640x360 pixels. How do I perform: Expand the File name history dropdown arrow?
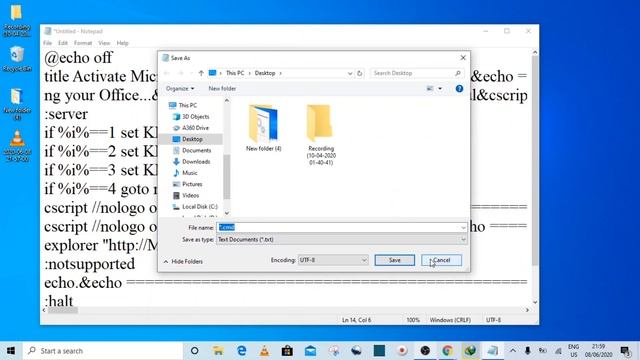pos(463,228)
